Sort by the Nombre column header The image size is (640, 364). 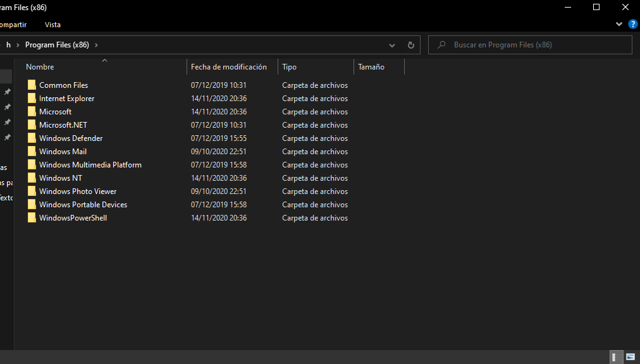(40, 67)
